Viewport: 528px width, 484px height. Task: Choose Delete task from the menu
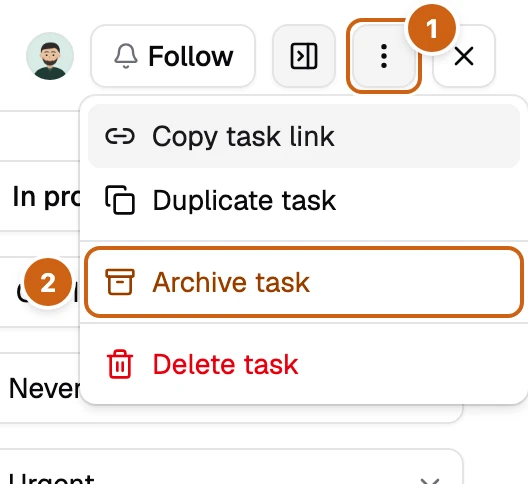click(x=304, y=364)
